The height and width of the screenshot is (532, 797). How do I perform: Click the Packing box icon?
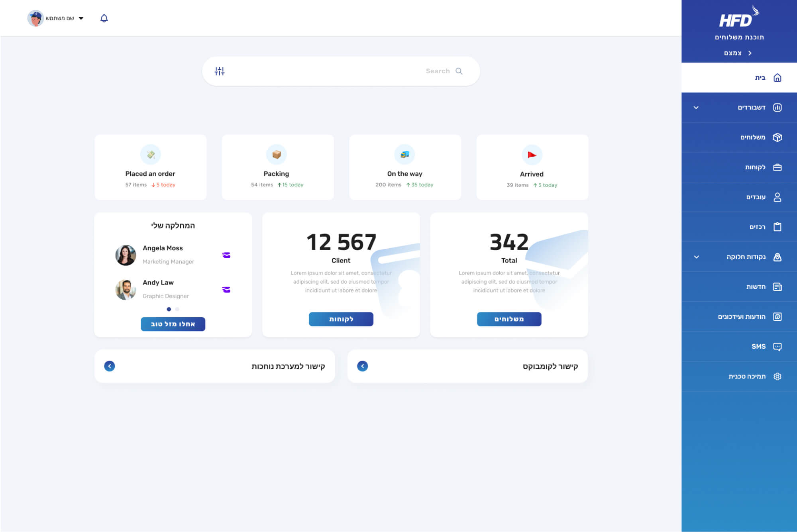pos(276,155)
